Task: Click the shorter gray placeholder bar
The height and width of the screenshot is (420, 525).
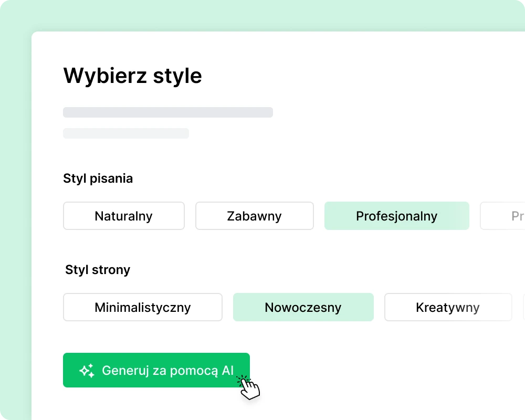Action: (126, 133)
